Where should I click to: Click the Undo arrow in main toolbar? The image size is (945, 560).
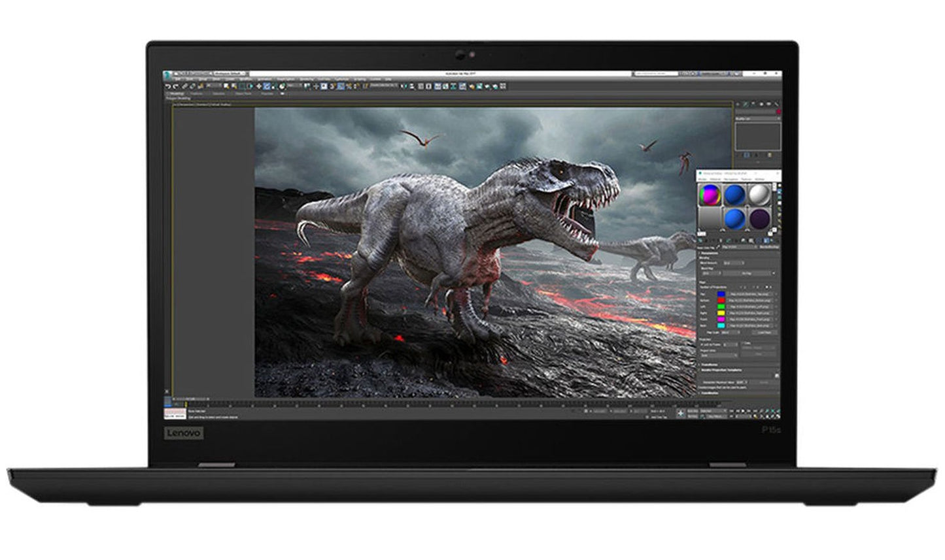tap(167, 86)
